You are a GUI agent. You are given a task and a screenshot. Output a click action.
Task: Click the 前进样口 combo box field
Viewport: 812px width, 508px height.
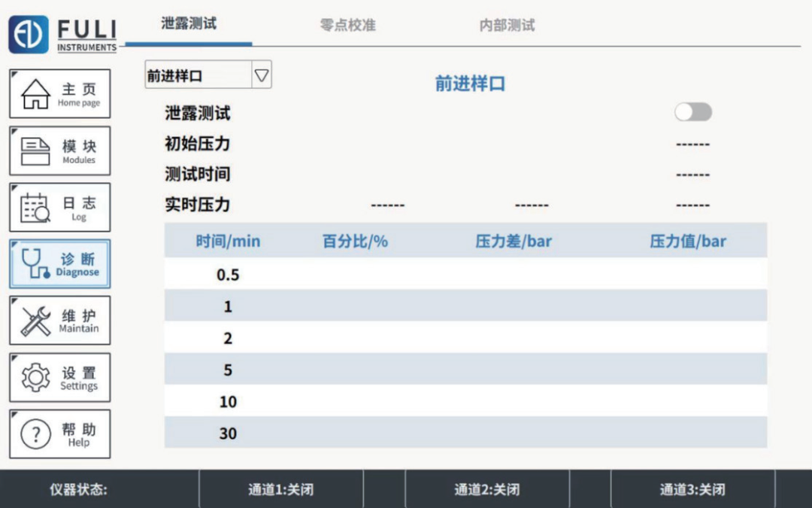click(x=208, y=75)
